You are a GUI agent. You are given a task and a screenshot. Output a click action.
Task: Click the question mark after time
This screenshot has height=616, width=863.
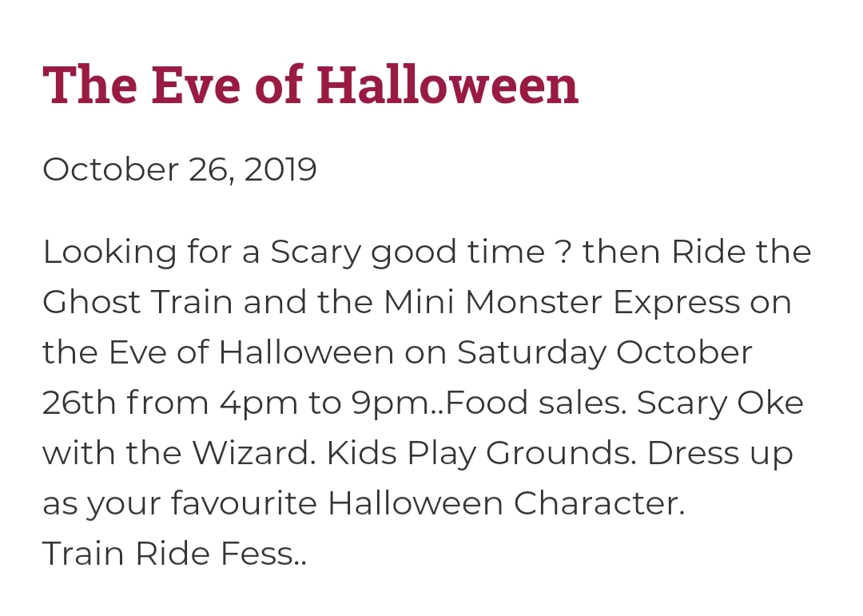560,252
